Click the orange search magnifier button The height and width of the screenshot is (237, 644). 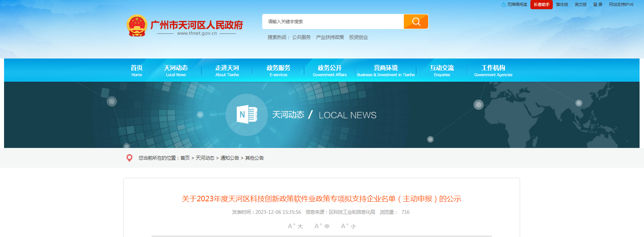(416, 22)
